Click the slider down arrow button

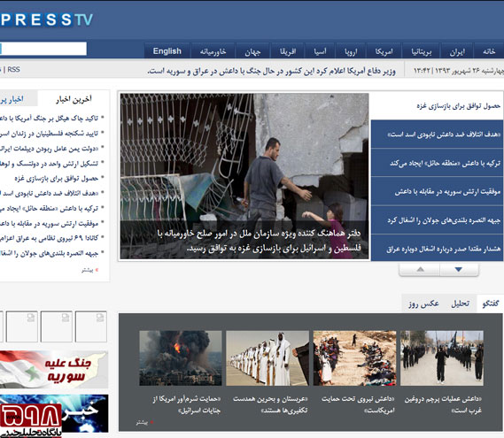(459, 270)
